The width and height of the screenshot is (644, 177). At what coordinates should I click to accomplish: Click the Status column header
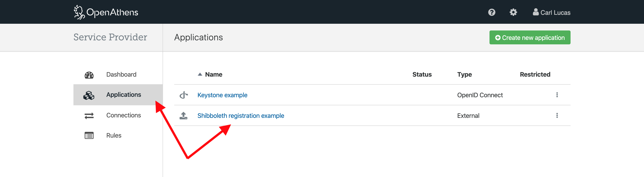(x=422, y=75)
